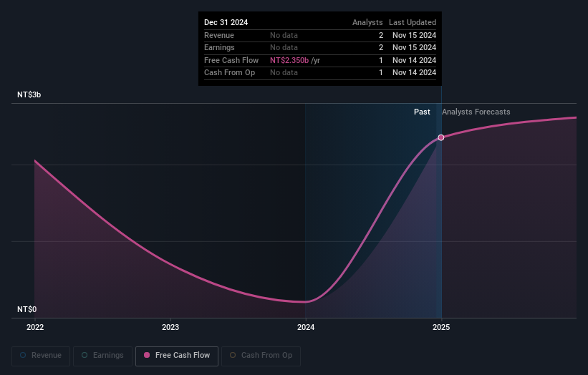Toggle the Earnings series button

click(x=102, y=356)
